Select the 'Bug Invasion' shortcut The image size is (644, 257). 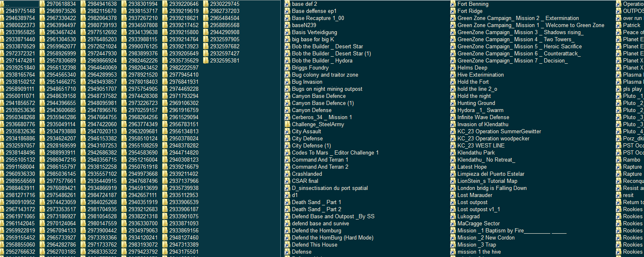[307, 82]
